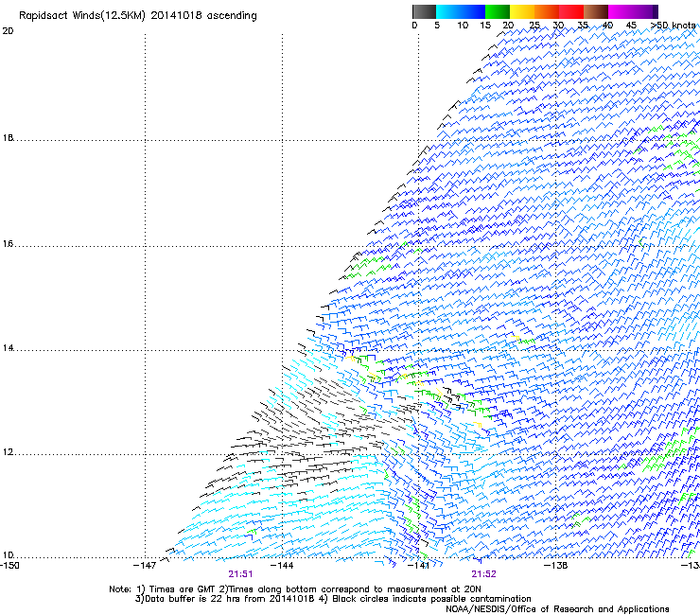
Task: Click the longitude label -144
Action: (x=282, y=566)
